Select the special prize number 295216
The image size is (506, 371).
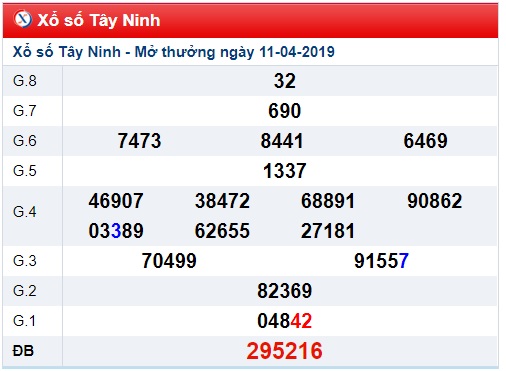285,351
